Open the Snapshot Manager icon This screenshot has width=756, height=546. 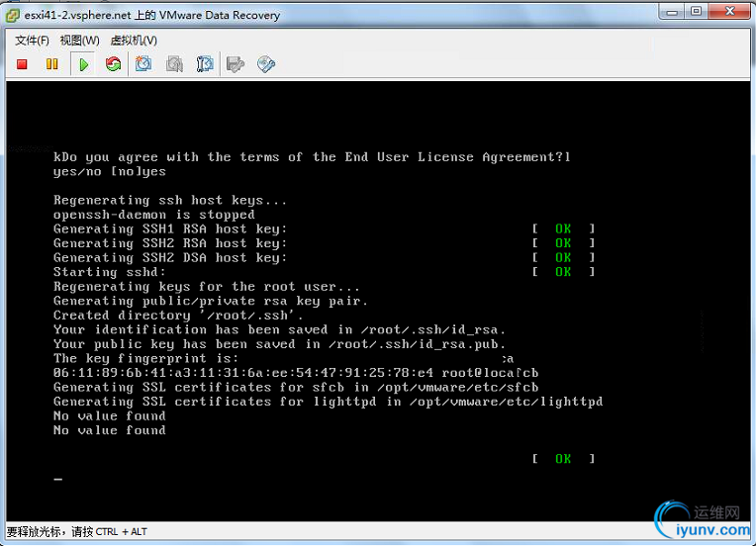(205, 64)
